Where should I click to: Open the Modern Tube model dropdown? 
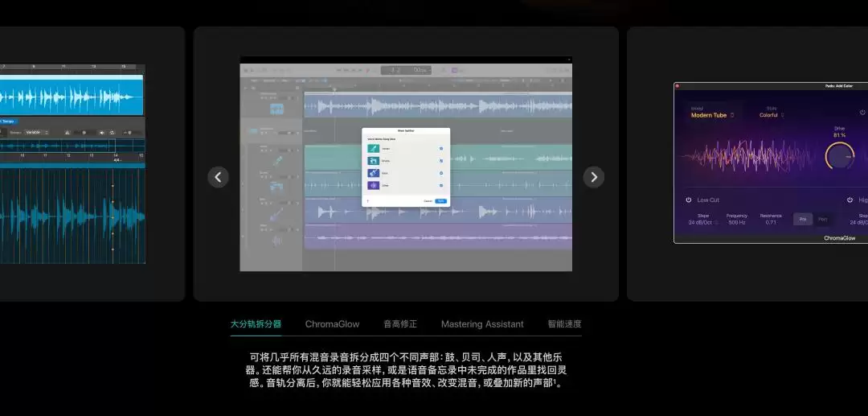[712, 115]
